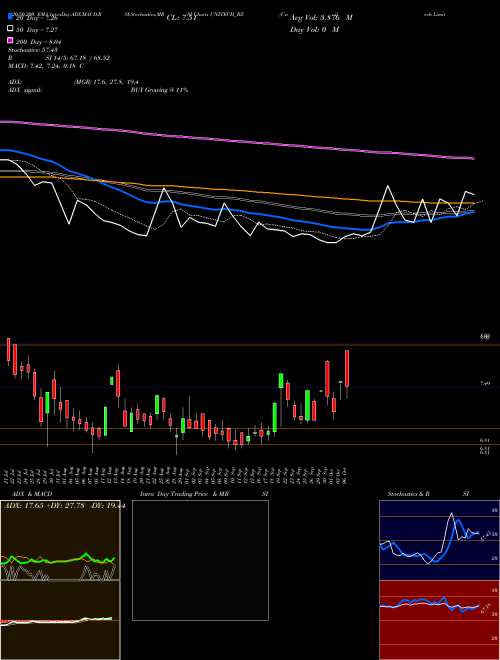Click the 'Stochastics & R' panel heading
Viewport: 500px width, 660px height.
[408, 494]
